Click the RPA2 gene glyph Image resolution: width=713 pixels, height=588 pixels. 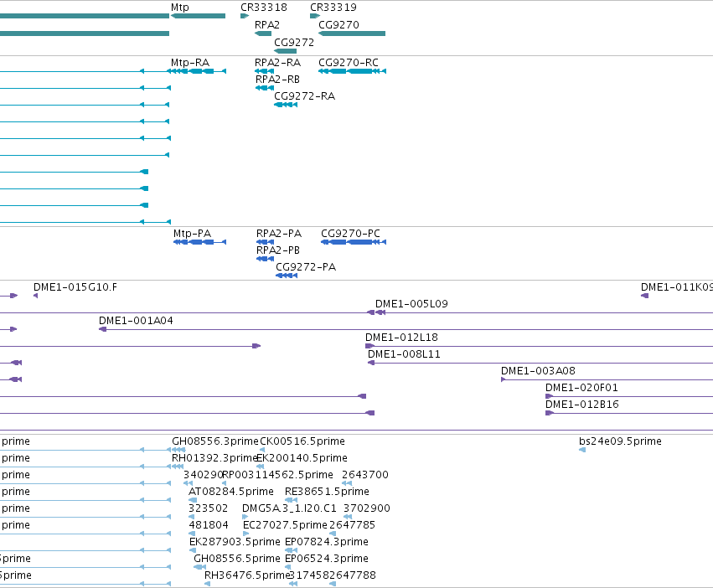pyautogui.click(x=263, y=34)
